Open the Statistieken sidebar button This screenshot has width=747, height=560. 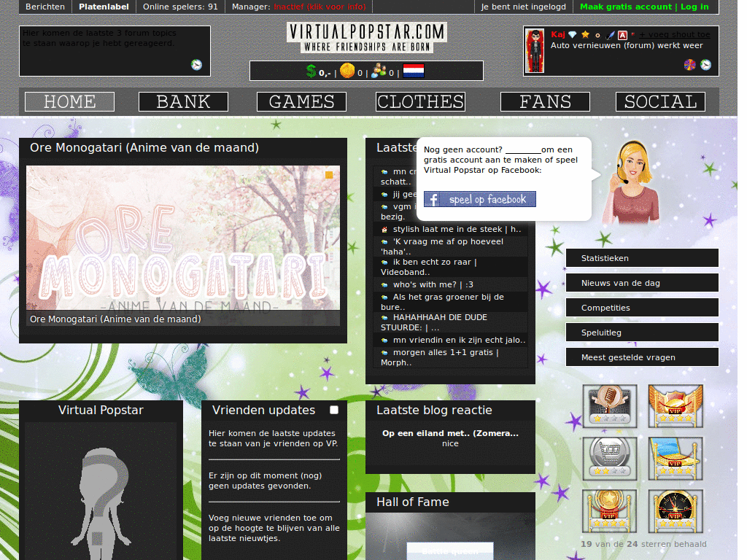point(642,258)
